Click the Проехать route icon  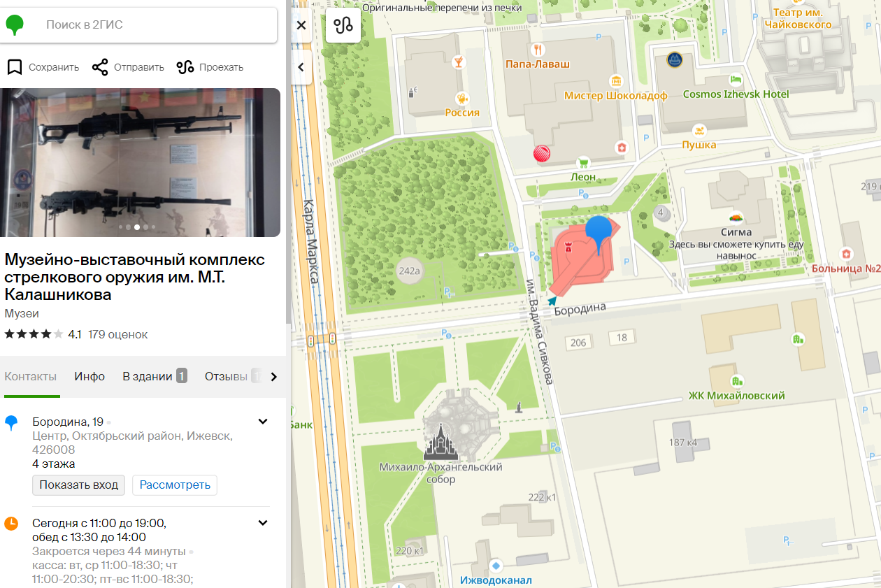(x=185, y=67)
